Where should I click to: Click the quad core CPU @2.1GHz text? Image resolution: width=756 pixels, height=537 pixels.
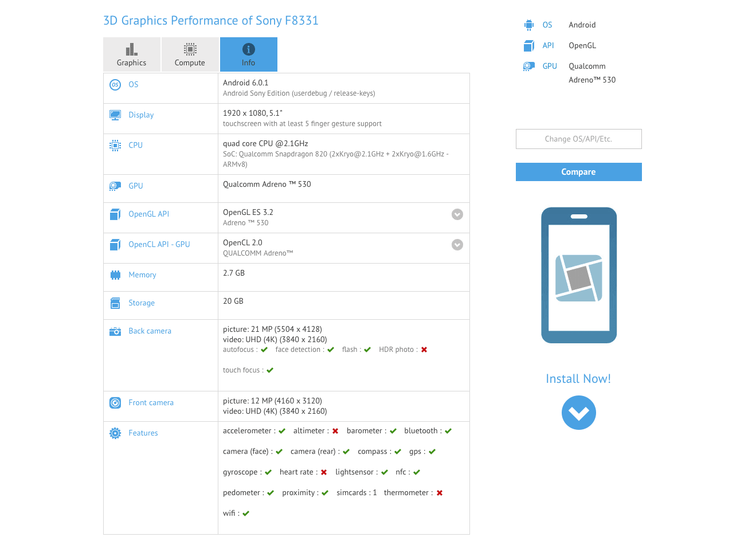coord(265,144)
